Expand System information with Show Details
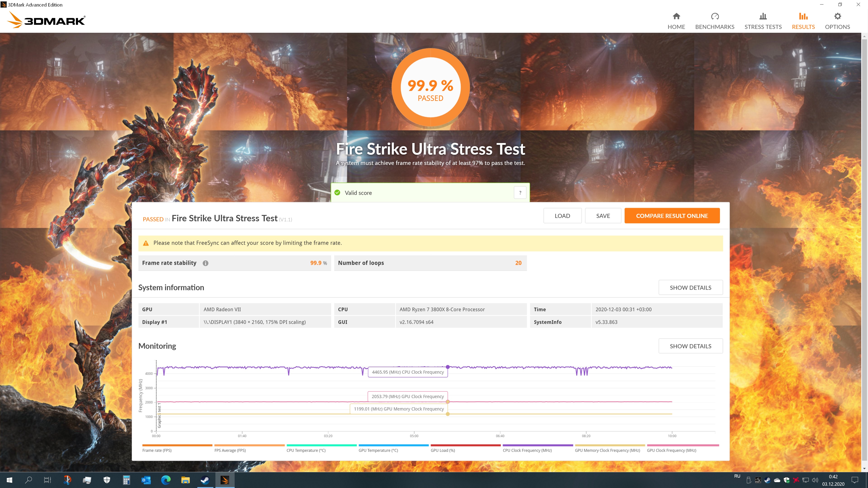 pos(690,287)
